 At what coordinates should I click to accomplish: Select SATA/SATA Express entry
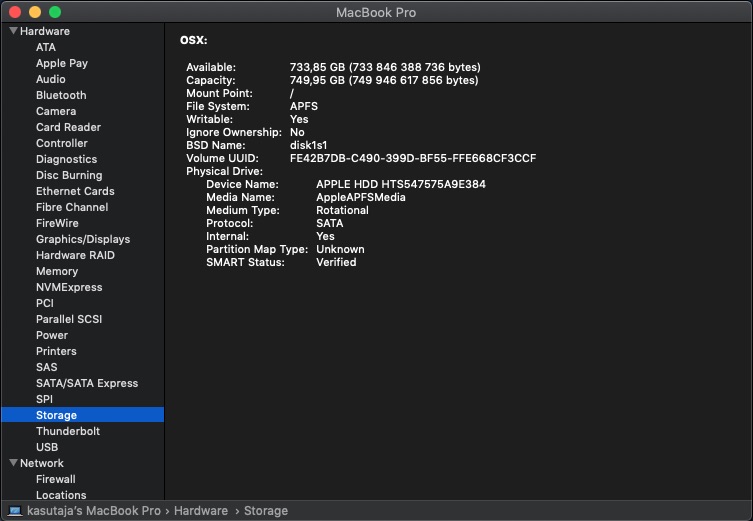[86, 383]
